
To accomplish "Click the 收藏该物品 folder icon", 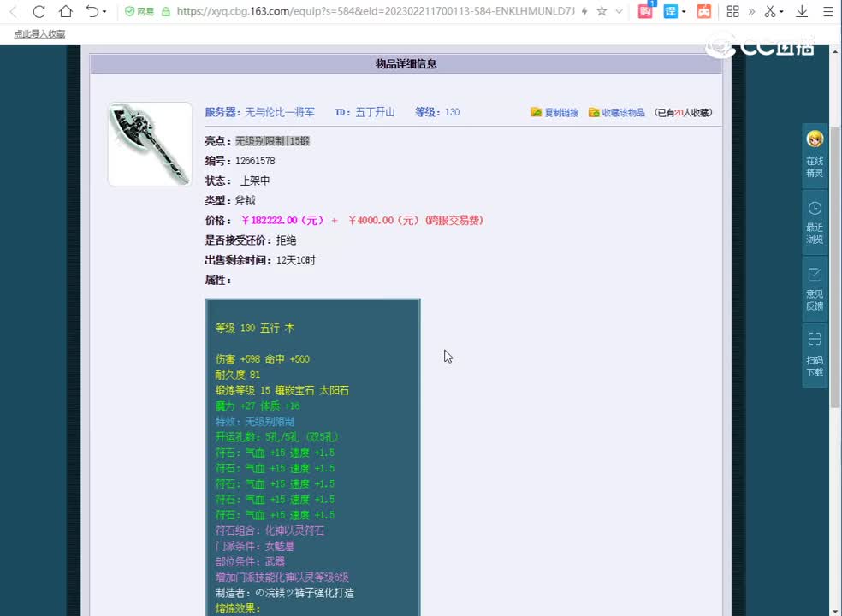I will tap(594, 112).
